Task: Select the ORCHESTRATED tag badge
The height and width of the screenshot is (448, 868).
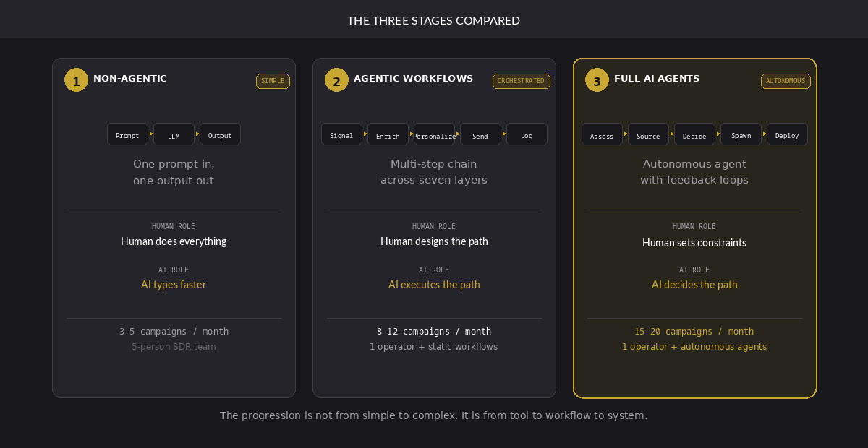Action: [521, 81]
